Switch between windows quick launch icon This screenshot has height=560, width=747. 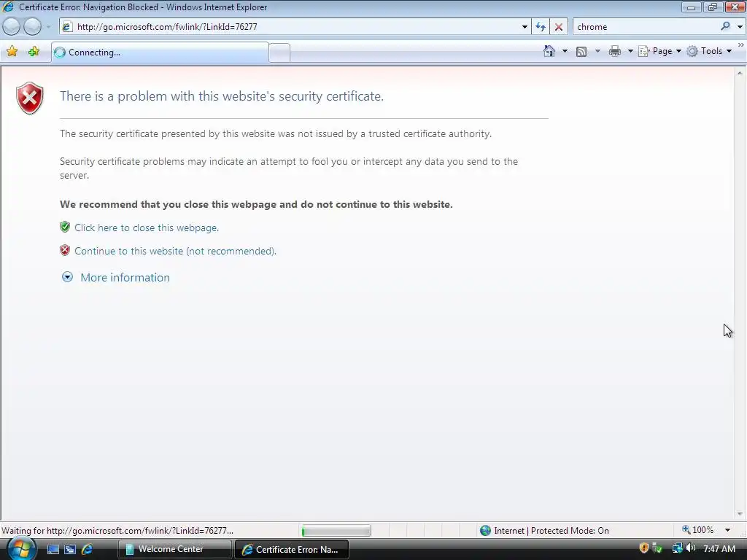[x=70, y=550]
